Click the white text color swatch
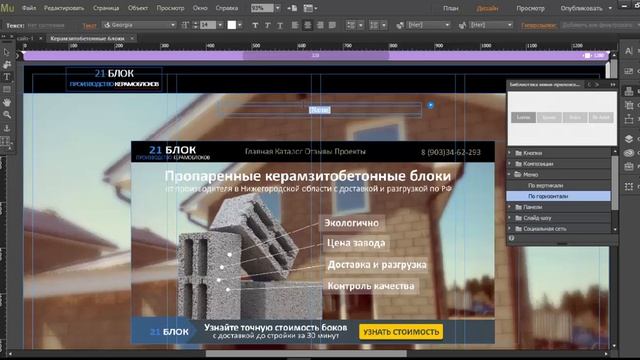This screenshot has width=640, height=360. pos(231,25)
